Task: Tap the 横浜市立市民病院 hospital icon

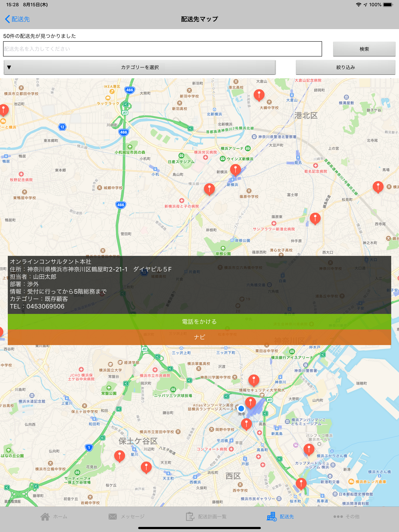Action: point(155,370)
